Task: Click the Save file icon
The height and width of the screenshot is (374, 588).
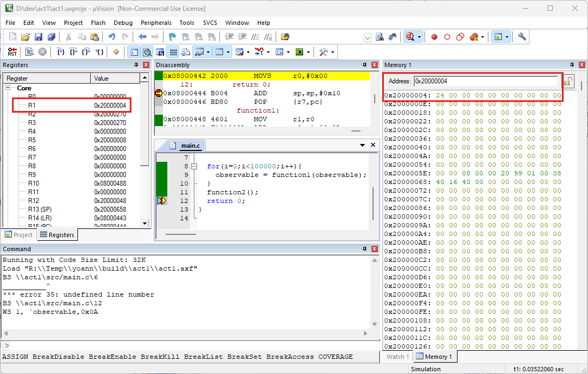Action: pyautogui.click(x=38, y=37)
